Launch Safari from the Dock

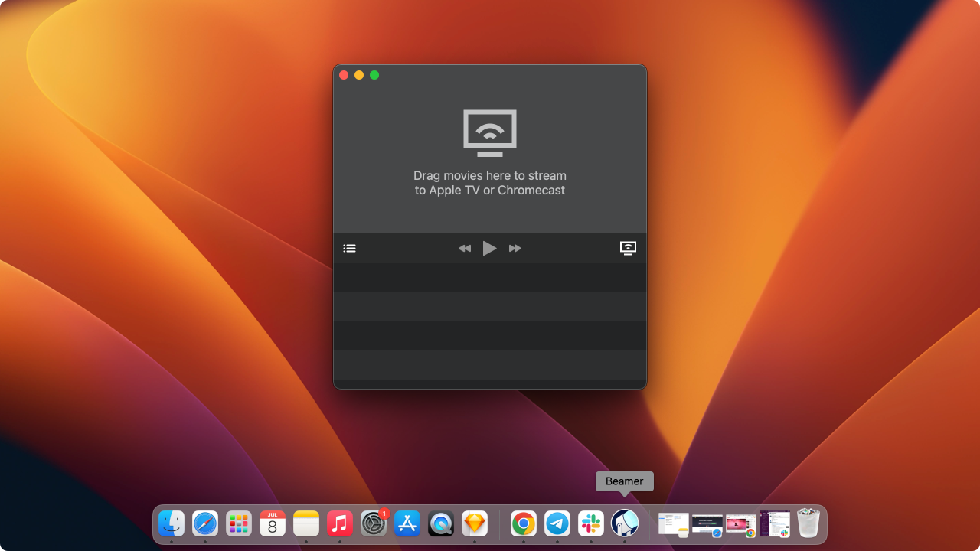click(x=205, y=523)
